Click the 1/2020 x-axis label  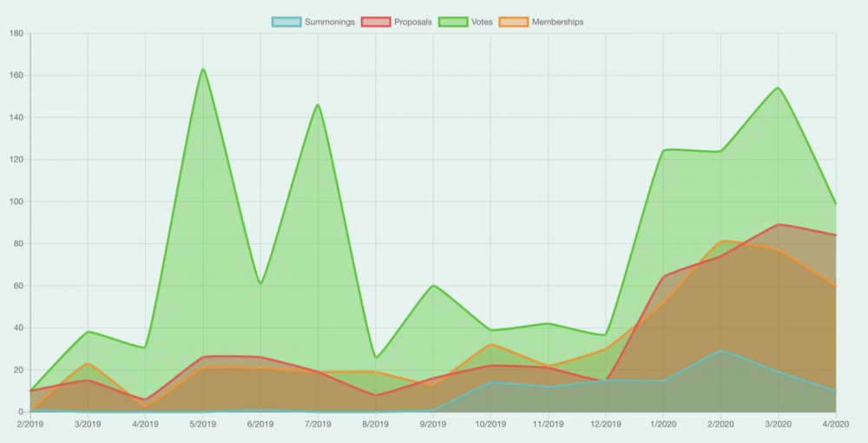click(663, 424)
